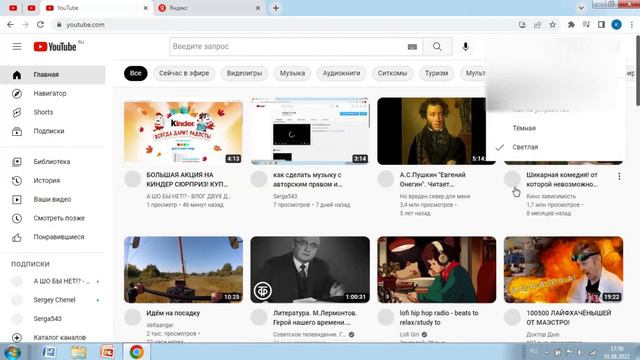The width and height of the screenshot is (640, 360).
Task: Open Serga543 channel under video
Action: tap(285, 196)
